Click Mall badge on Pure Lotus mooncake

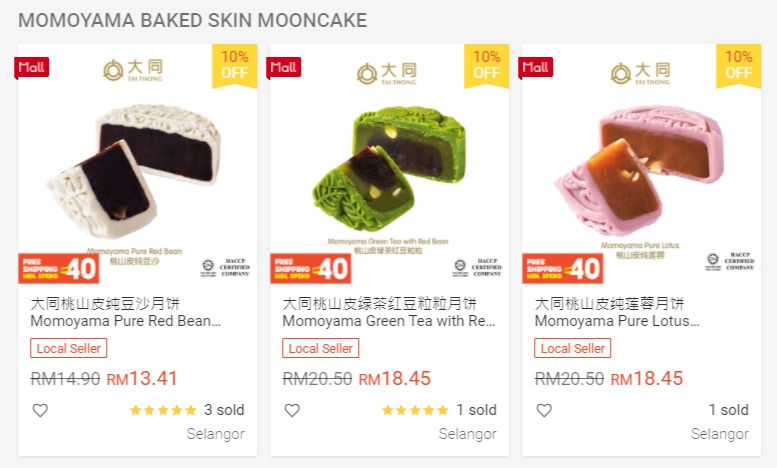pyautogui.click(x=536, y=67)
